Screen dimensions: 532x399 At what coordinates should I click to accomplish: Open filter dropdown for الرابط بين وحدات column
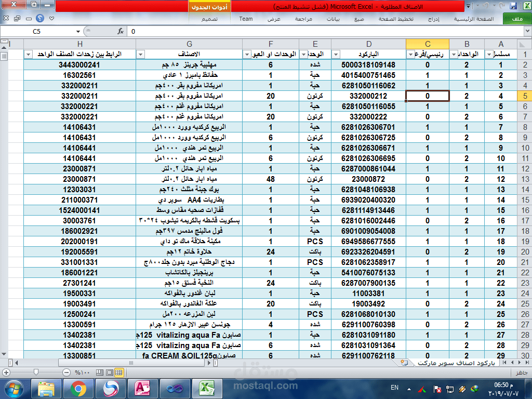pyautogui.click(x=28, y=54)
